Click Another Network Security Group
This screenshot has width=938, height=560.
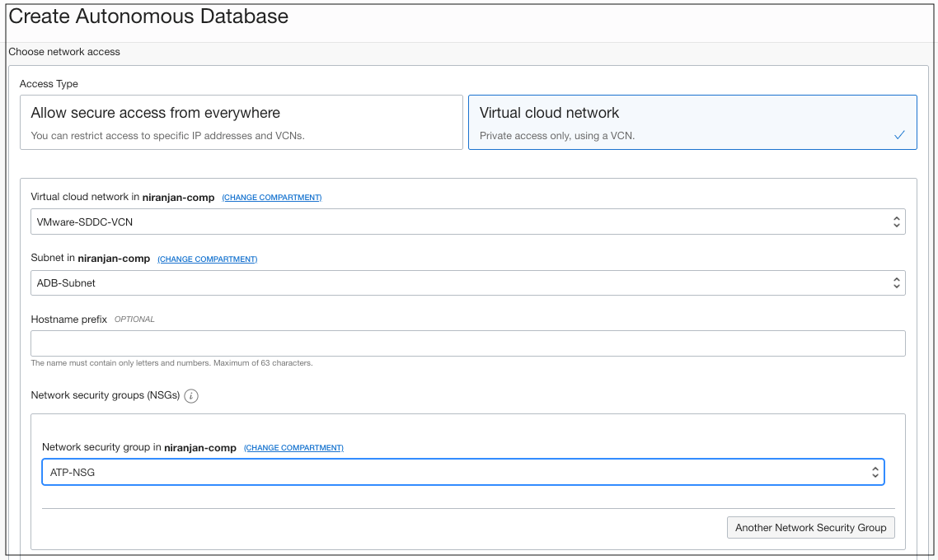pos(810,527)
